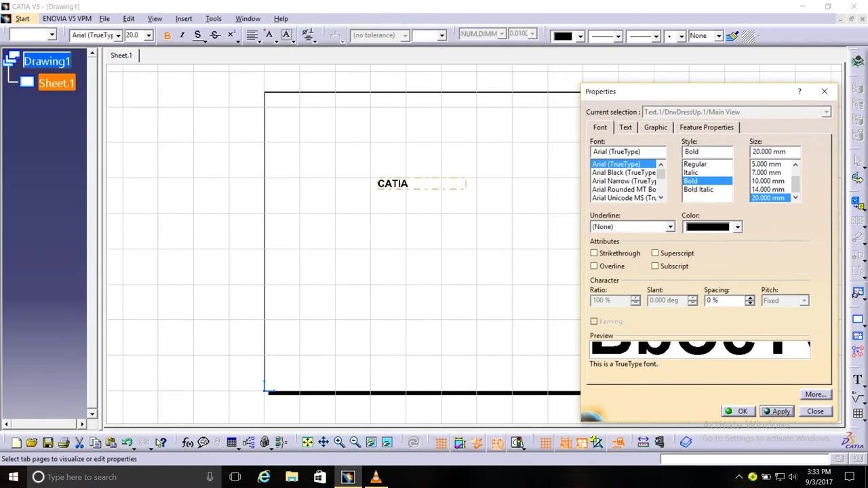Screen dimensions: 868x488
Task: Click the Print icon
Action: click(x=64, y=443)
